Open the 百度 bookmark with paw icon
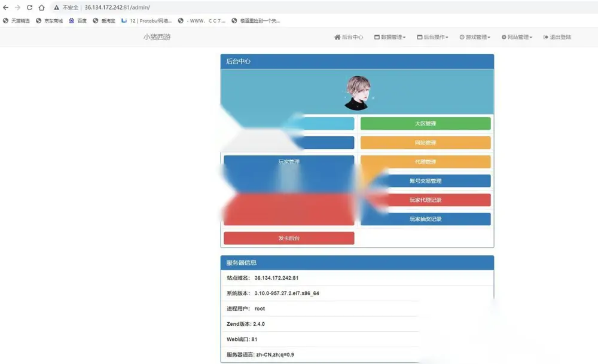The height and width of the screenshot is (364, 598). (78, 20)
